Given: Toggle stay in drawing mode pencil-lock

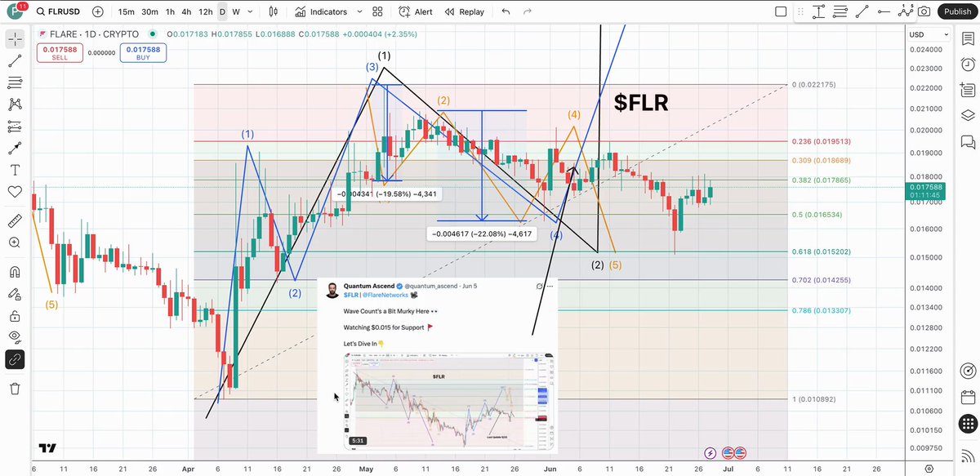Looking at the screenshot, I should pyautogui.click(x=15, y=294).
